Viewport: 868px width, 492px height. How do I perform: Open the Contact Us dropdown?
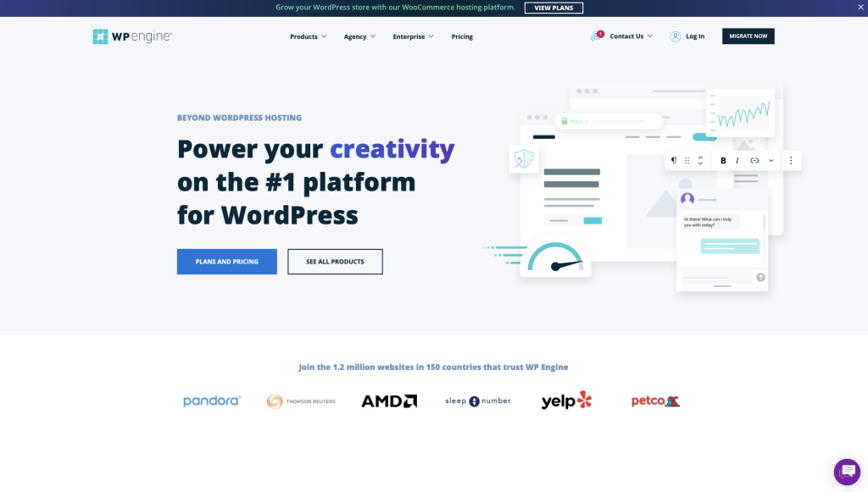(631, 36)
